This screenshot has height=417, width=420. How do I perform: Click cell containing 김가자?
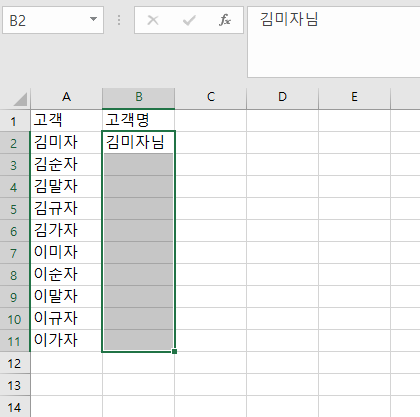(66, 231)
